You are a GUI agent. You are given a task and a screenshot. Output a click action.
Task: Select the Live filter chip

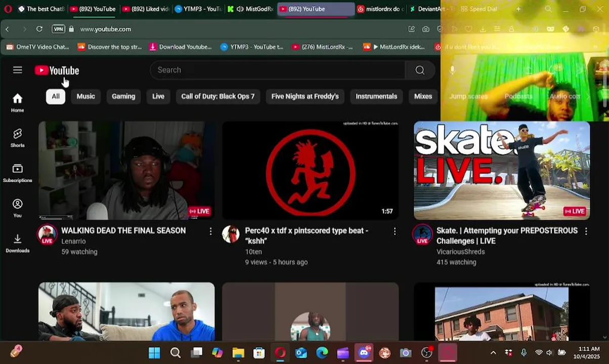point(158,96)
